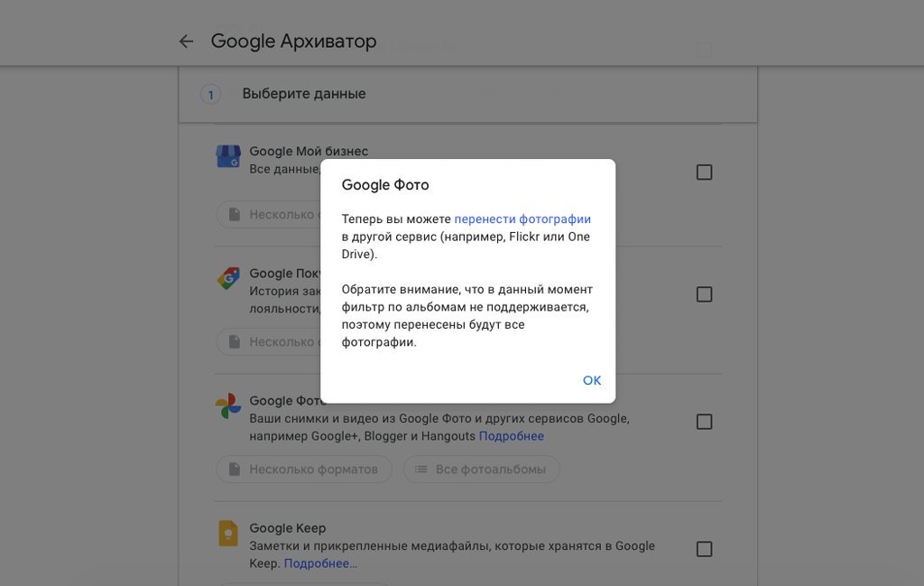Click the Google Покупки tag icon

pyautogui.click(x=228, y=278)
